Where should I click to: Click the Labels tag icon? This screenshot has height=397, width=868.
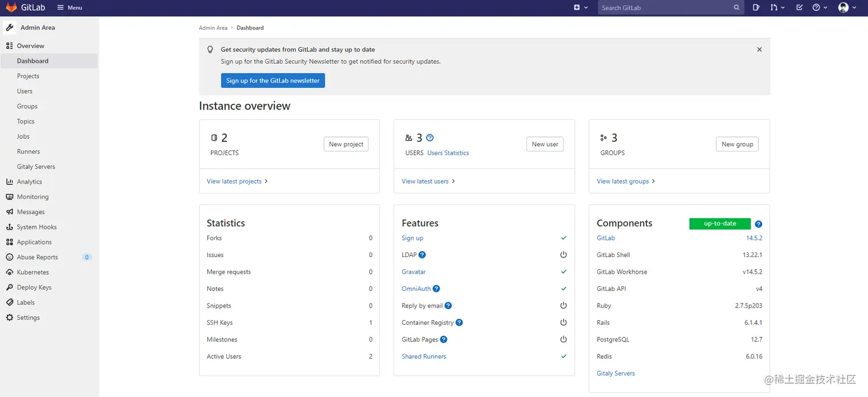(9, 302)
